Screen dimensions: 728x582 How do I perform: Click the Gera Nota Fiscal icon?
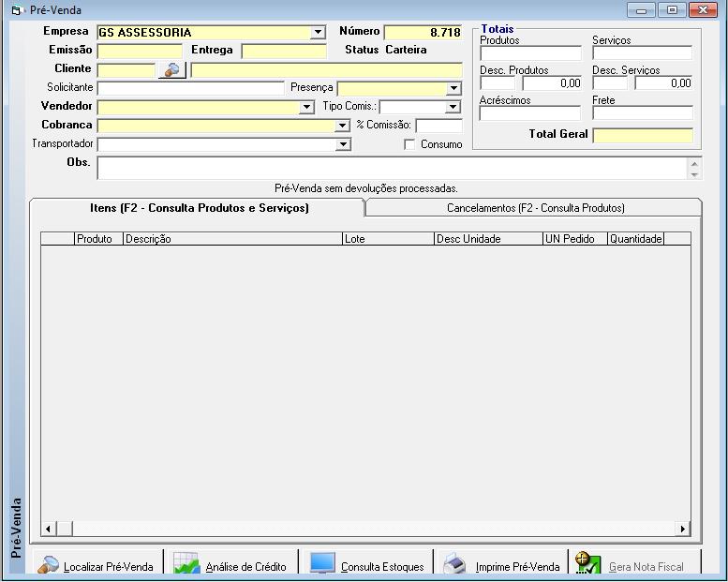[588, 564]
